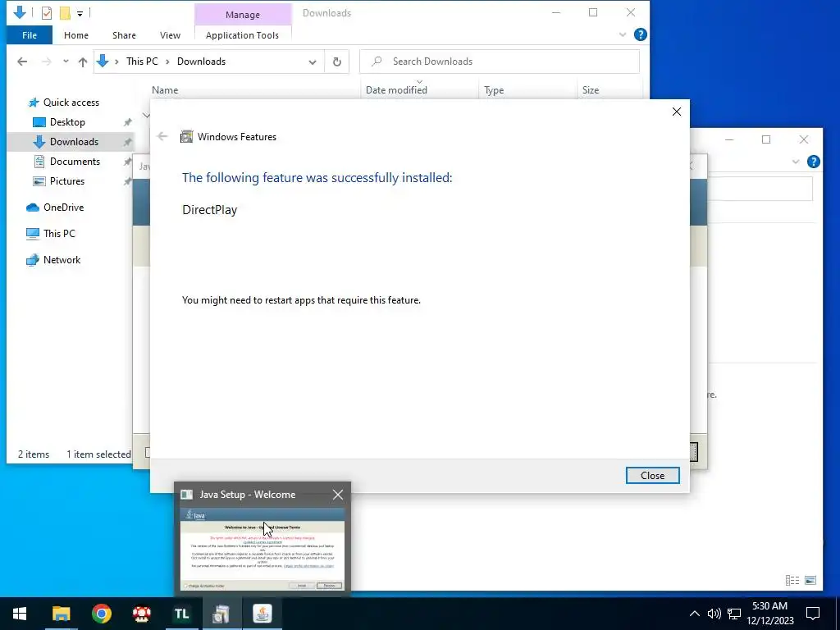Select Downloads in the navigation pane
Screen dimensions: 840x630
[74, 142]
